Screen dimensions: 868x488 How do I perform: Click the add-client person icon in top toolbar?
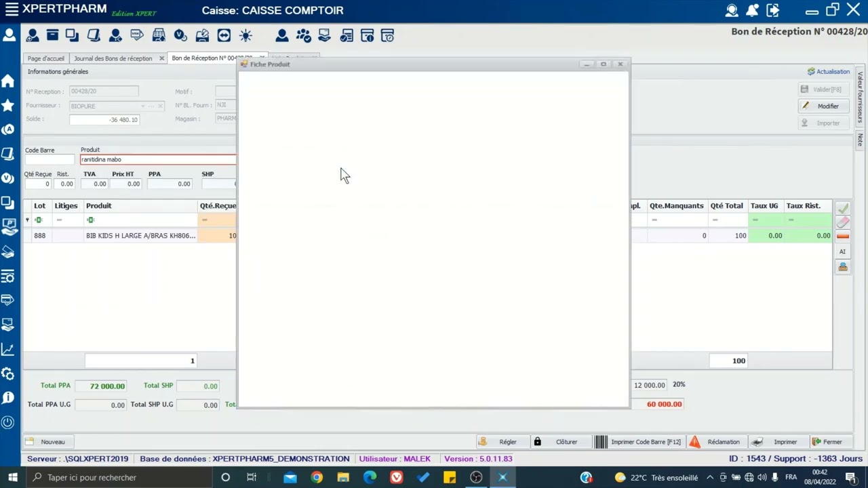[32, 35]
